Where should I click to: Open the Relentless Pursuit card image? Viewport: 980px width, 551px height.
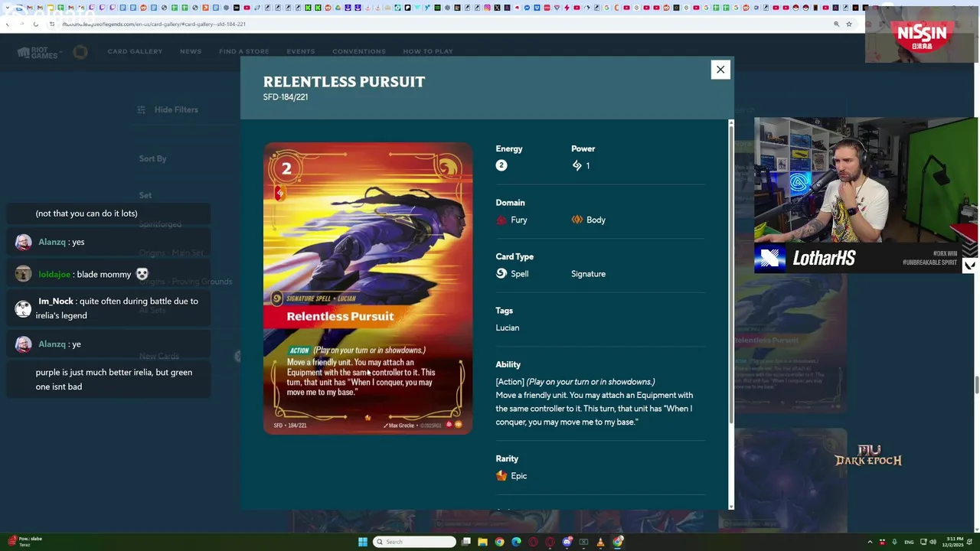coord(367,289)
